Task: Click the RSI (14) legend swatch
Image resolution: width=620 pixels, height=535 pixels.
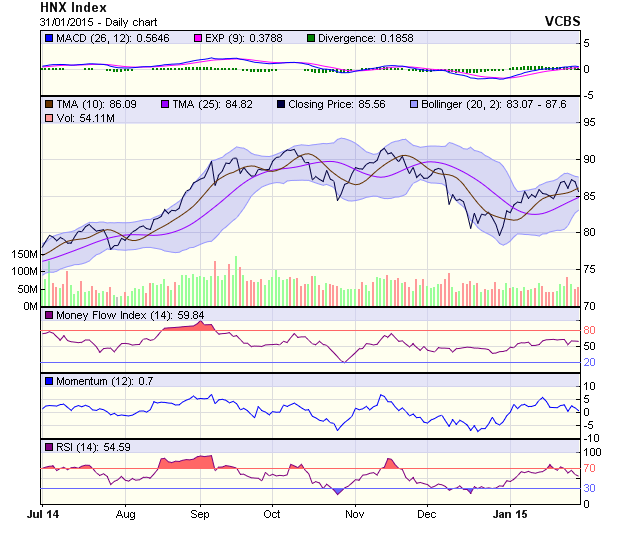Action: (x=48, y=446)
